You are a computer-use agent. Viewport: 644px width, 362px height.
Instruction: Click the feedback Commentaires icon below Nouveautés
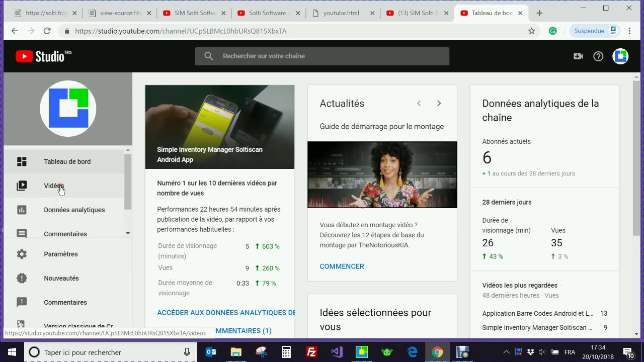(22, 302)
